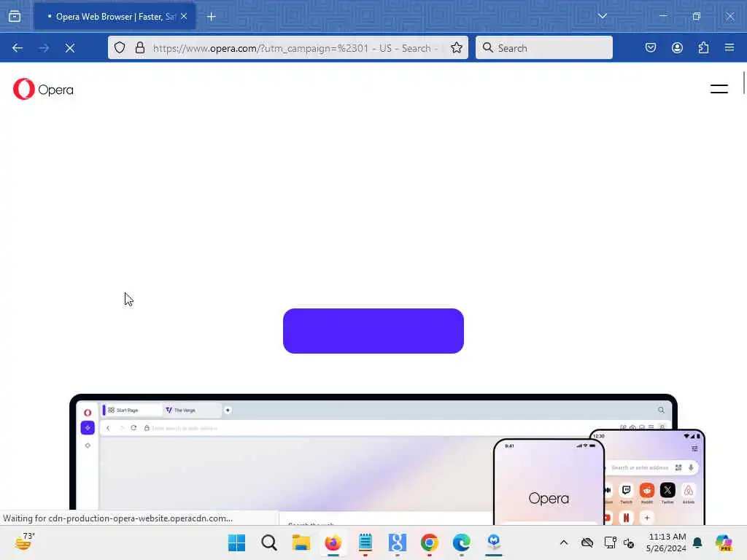Show hidden system tray icons
This screenshot has height=560, width=747.
coord(564,542)
